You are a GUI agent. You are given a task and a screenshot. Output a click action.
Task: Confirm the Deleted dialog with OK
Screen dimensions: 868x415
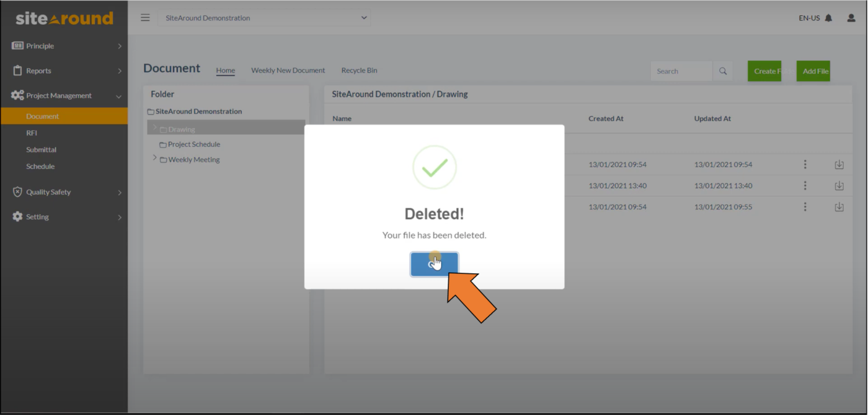coord(434,263)
